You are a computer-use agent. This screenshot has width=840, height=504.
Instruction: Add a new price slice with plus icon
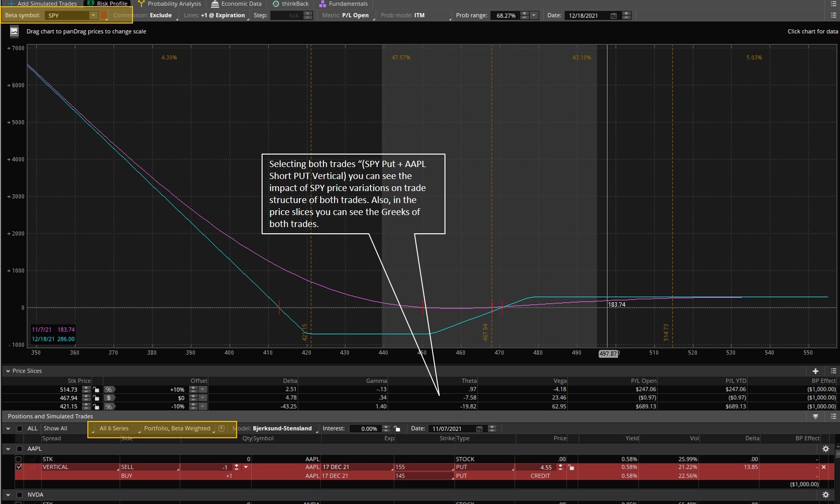[x=815, y=371]
